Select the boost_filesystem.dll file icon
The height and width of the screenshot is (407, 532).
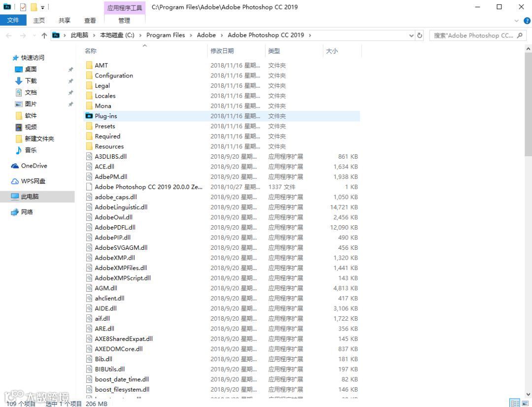tap(89, 389)
